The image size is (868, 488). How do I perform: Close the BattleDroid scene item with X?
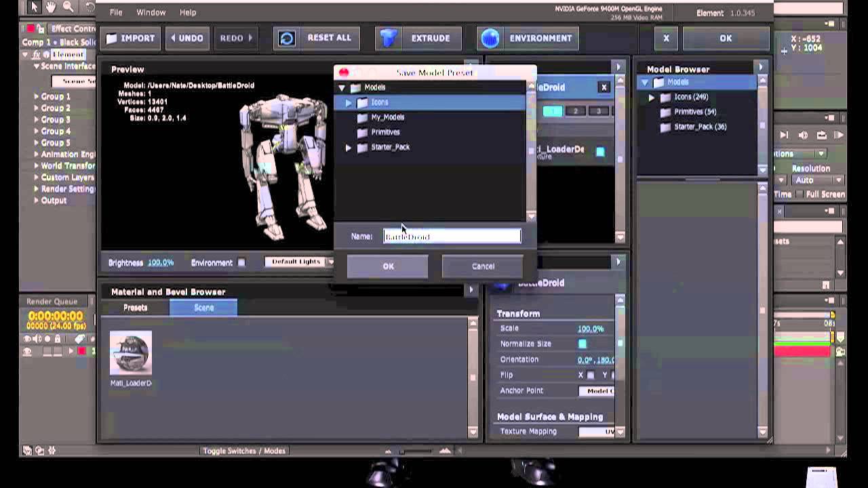604,87
